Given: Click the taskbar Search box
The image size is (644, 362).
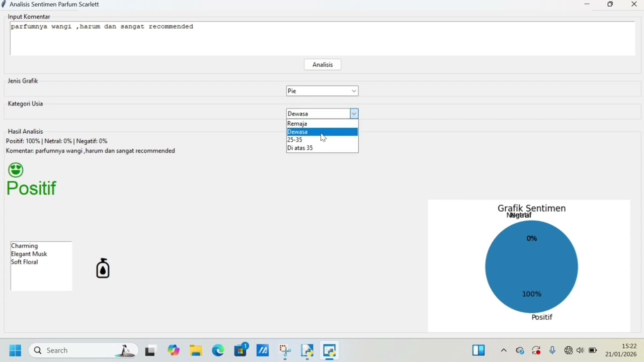Looking at the screenshot, I should 84,351.
